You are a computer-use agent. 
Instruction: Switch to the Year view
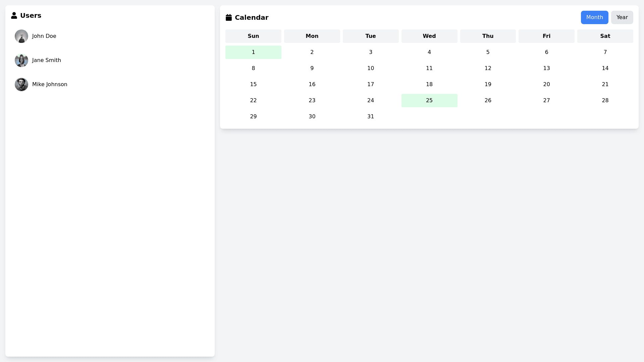622,17
